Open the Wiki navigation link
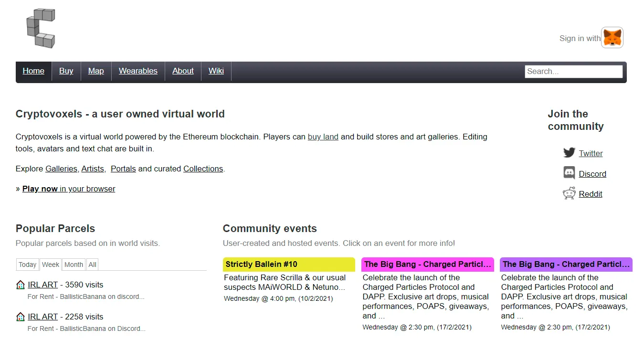The image size is (644, 339). pyautogui.click(x=216, y=71)
